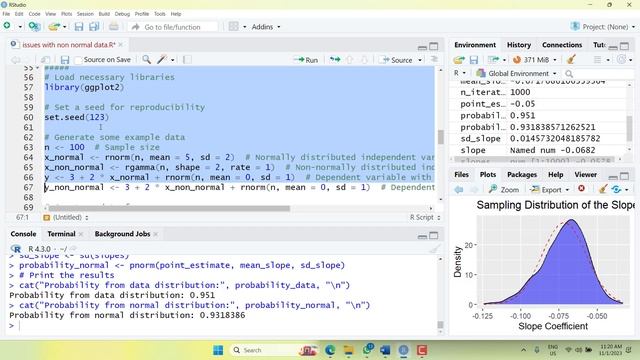Click the print icon in main toolbar
The image size is (640, 360).
(113, 27)
